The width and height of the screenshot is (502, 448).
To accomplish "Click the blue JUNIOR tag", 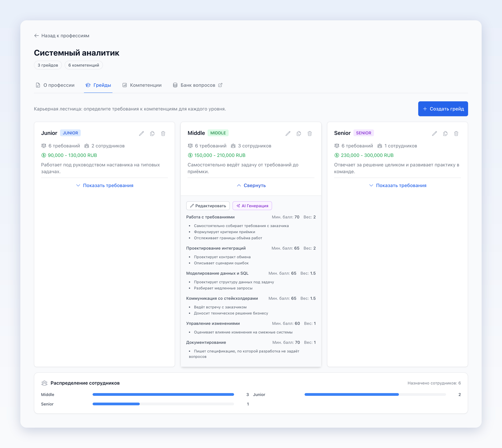I will (70, 133).
